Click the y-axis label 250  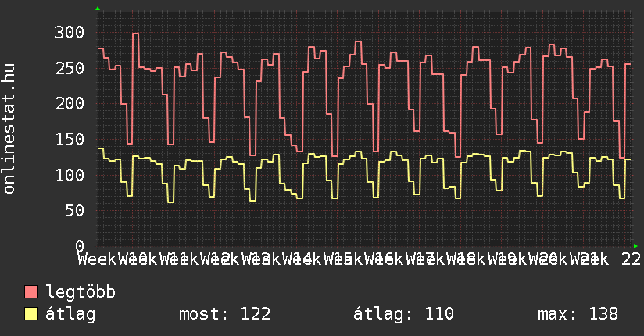pos(70,68)
